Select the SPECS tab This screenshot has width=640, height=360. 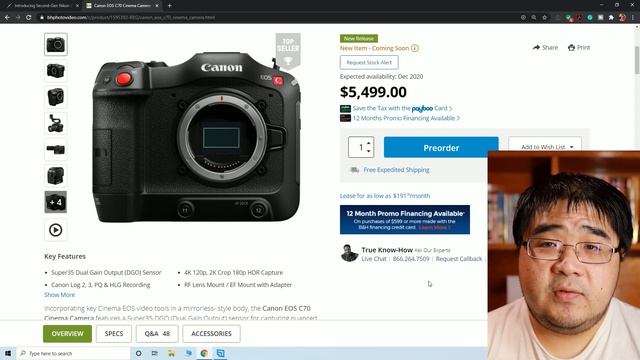[114, 334]
